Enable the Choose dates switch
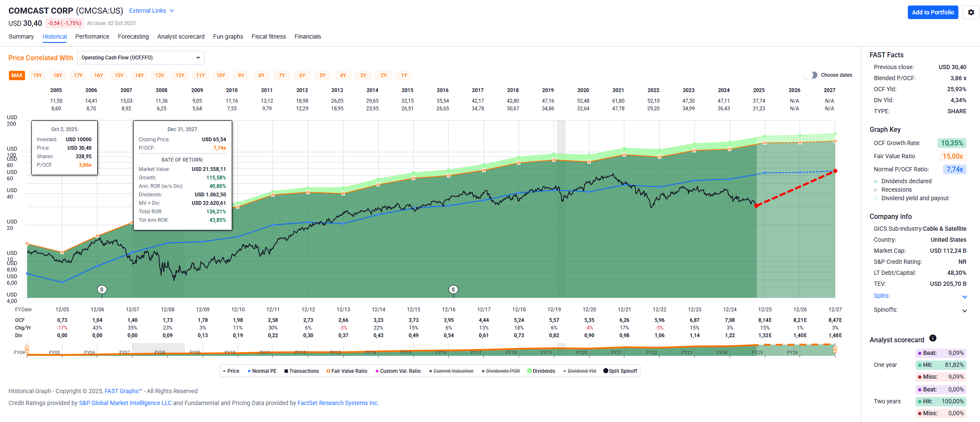The height and width of the screenshot is (422, 980). 811,75
